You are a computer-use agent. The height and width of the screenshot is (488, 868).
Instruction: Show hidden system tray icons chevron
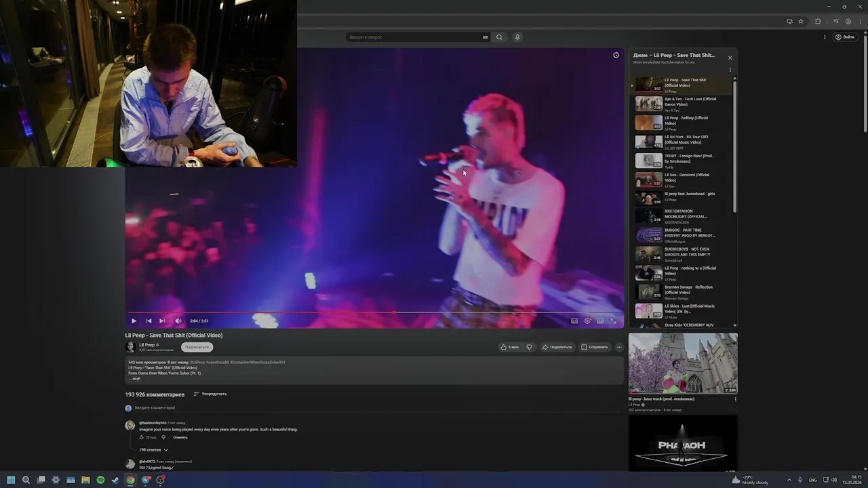pos(789,480)
